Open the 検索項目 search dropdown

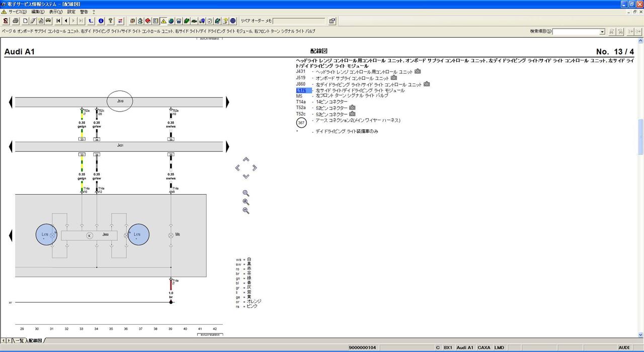click(x=602, y=32)
